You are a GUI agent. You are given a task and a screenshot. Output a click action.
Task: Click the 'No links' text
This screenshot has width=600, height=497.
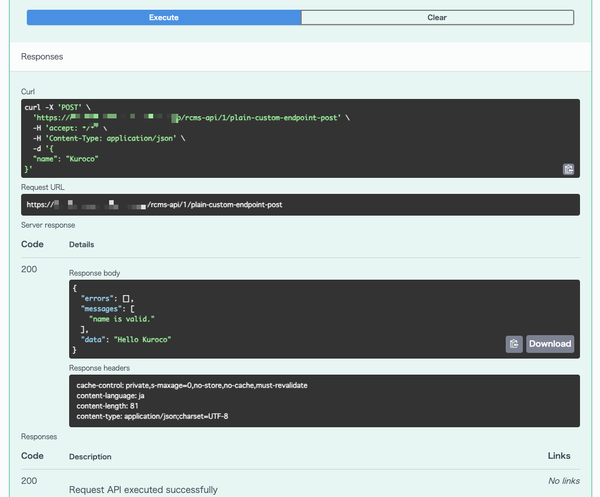pos(564,481)
